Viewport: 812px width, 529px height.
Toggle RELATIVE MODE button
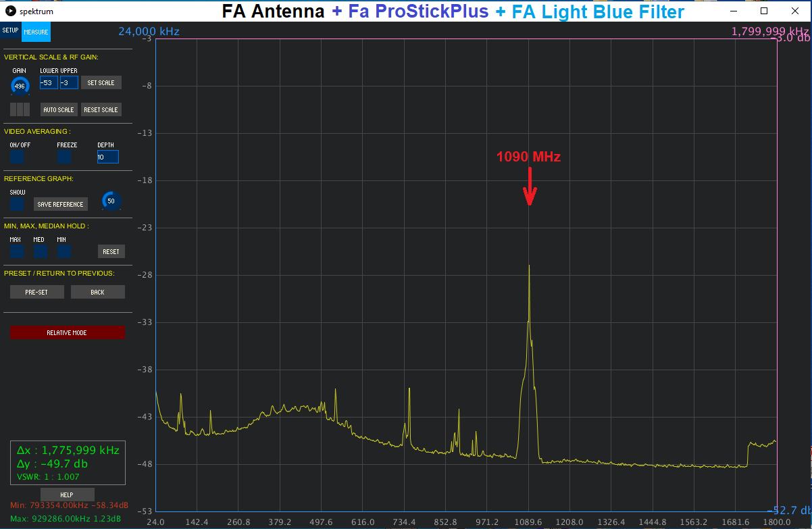(68, 332)
